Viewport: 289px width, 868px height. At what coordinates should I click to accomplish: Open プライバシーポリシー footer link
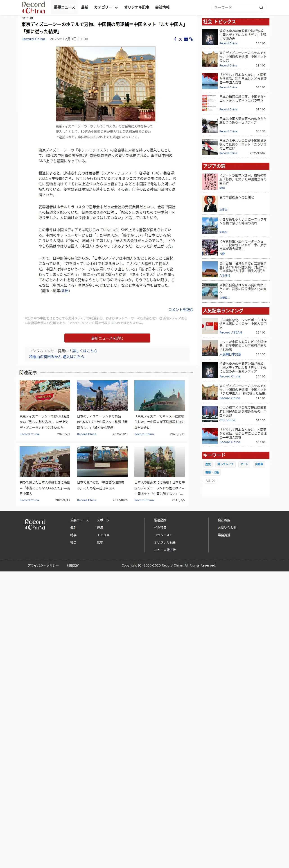click(43, 565)
